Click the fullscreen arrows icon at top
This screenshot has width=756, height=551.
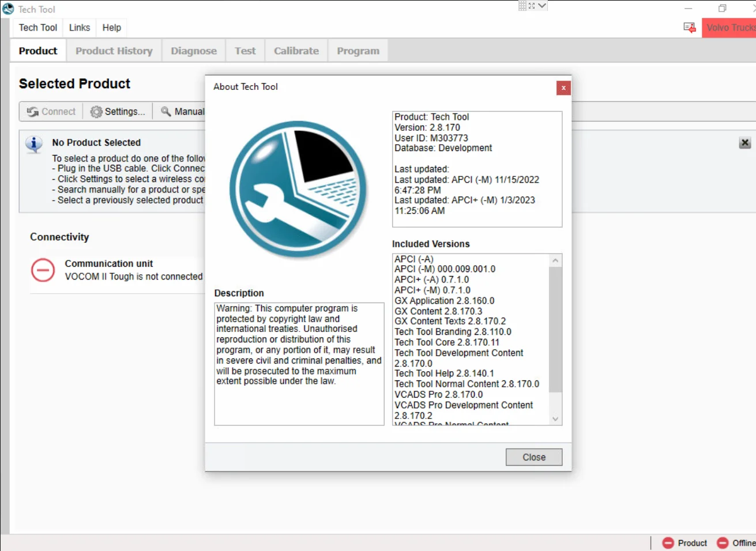[x=532, y=5]
